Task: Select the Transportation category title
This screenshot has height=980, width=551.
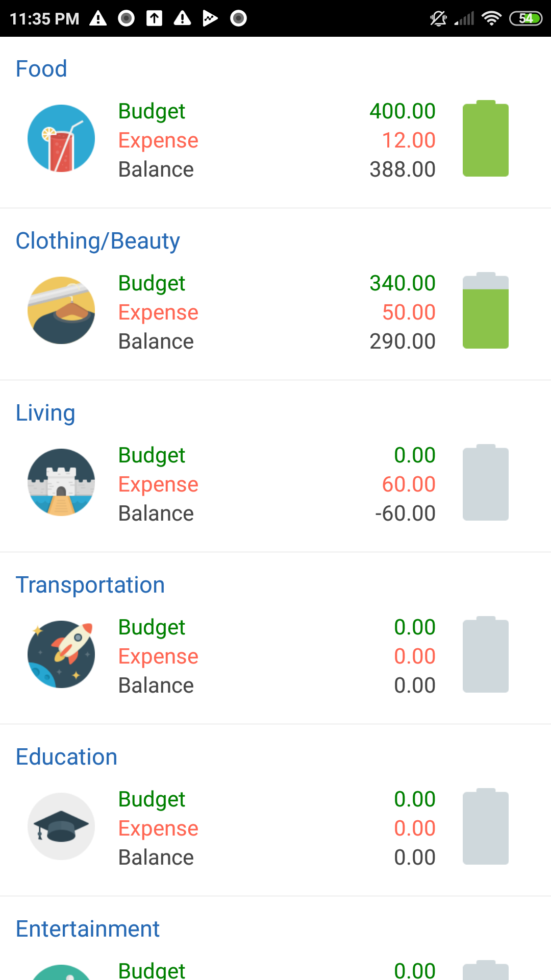Action: (x=90, y=585)
